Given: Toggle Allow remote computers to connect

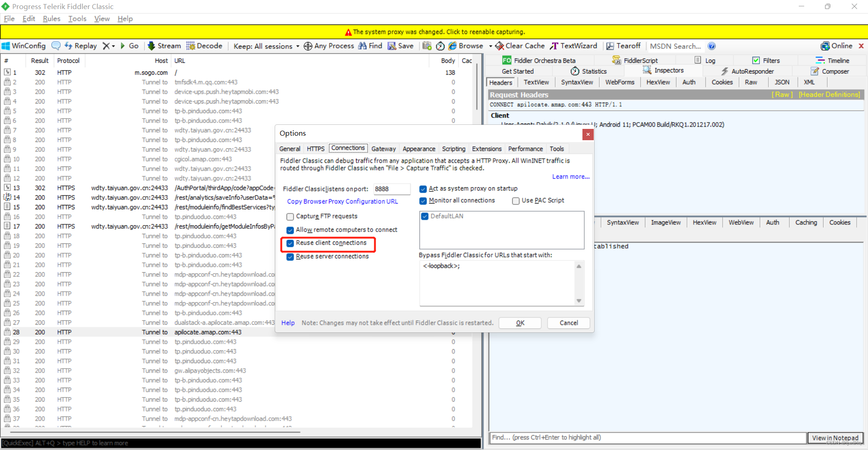Looking at the screenshot, I should pos(290,230).
